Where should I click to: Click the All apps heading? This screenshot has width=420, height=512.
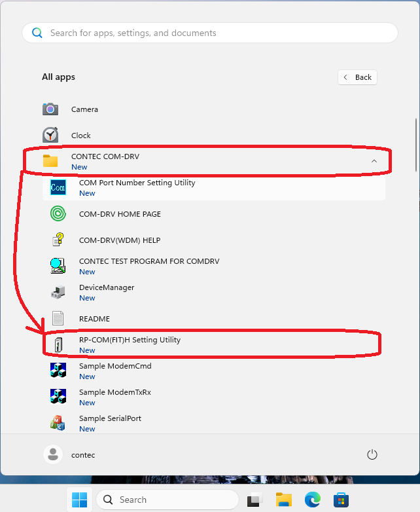(x=58, y=77)
